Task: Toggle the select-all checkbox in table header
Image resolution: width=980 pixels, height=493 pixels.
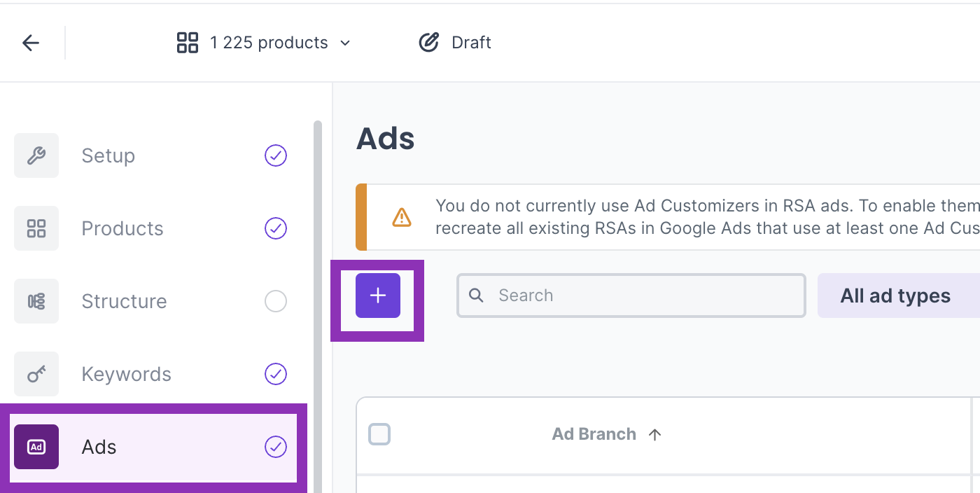Action: (379, 434)
